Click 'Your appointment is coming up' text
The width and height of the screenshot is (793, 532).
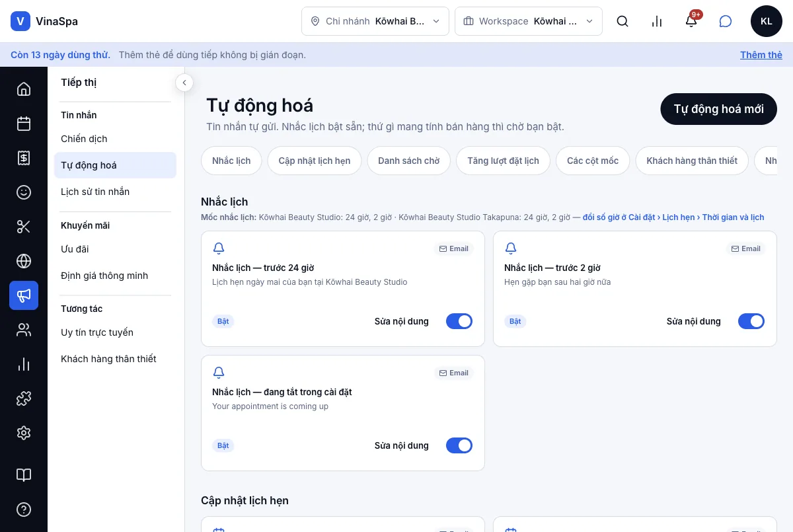click(270, 406)
